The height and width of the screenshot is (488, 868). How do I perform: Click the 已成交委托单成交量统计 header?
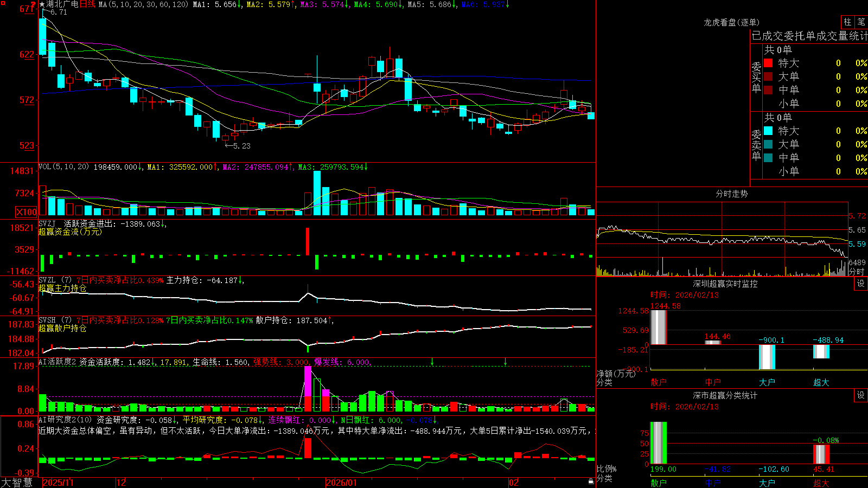[x=809, y=36]
